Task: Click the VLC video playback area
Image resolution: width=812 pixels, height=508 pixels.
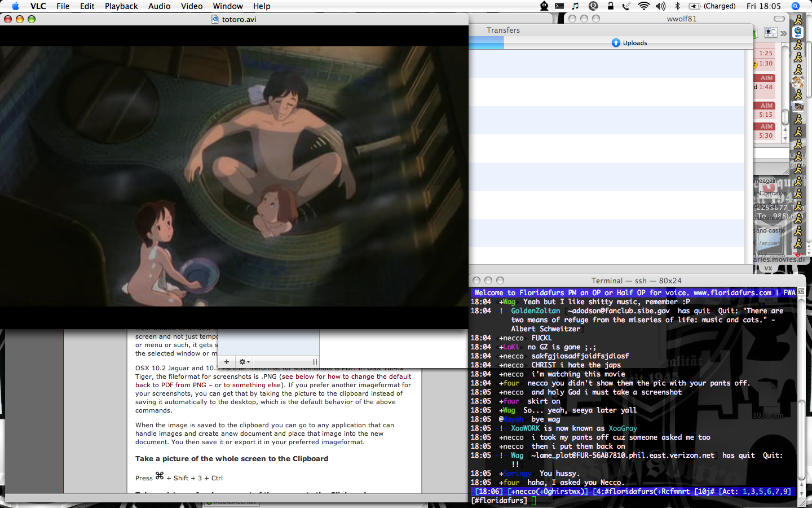Action: point(234,176)
